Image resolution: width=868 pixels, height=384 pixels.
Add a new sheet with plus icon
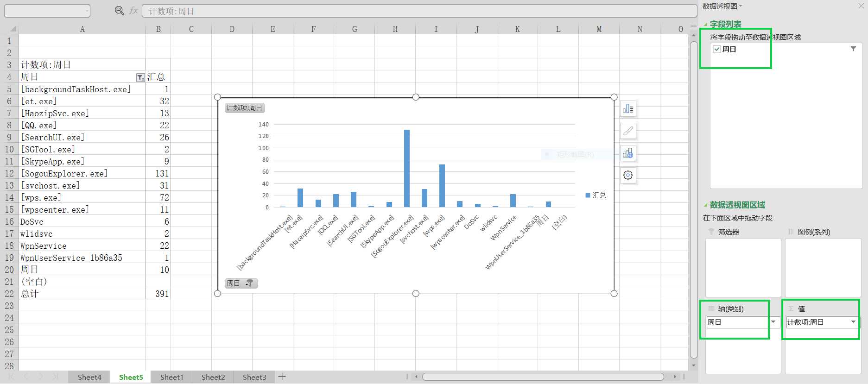point(282,377)
